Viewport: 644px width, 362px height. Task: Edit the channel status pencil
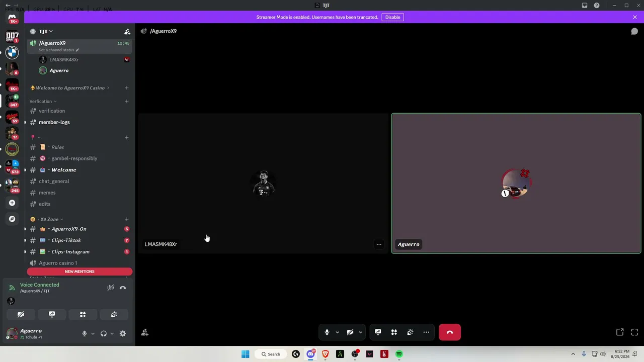[77, 50]
